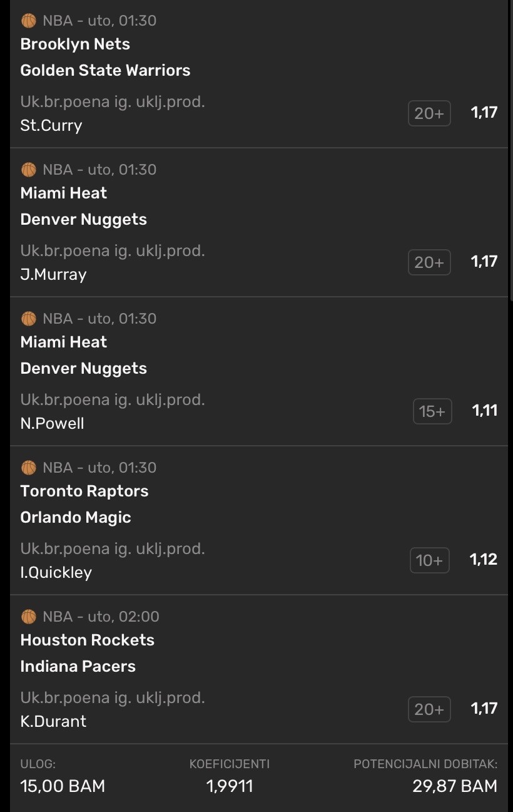
Task: Tap the 10+ badge for I.Quickley
Action: tap(430, 560)
